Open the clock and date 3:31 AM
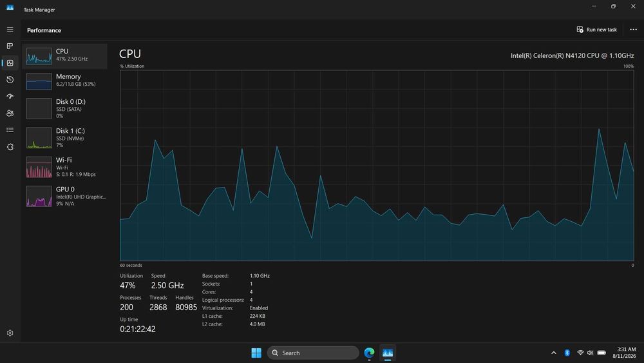The height and width of the screenshot is (363, 644). [x=624, y=353]
